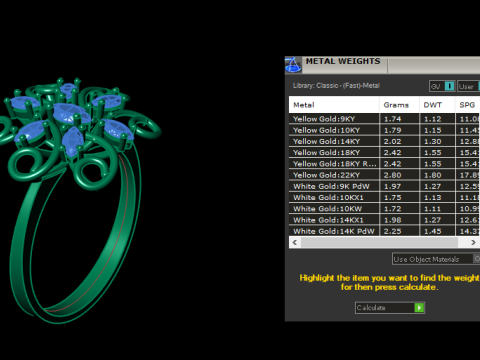Image resolution: width=480 pixels, height=360 pixels.
Task: Select the Yellow Gold:18KY R... row
Action: [x=384, y=164]
